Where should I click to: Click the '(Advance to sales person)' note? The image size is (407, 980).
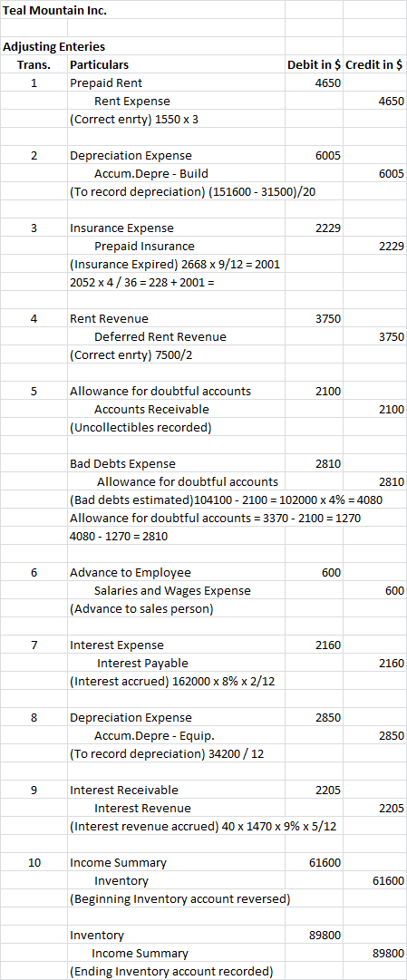[141, 608]
